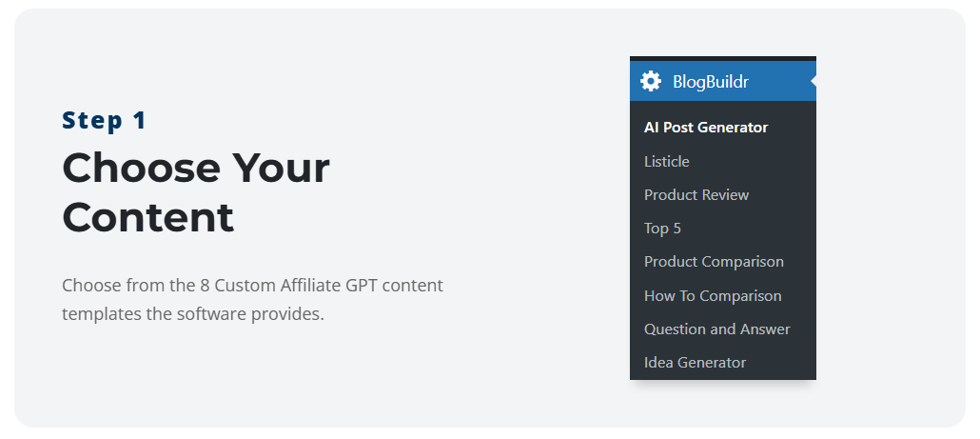Click "templates the software provides" text line

pyautogui.click(x=193, y=314)
